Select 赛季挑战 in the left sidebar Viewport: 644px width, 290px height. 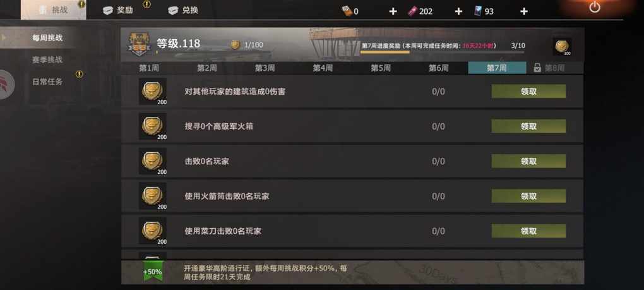[x=47, y=60]
